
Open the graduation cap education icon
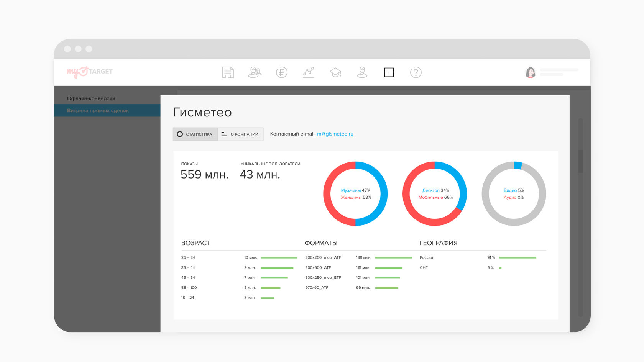pos(335,72)
